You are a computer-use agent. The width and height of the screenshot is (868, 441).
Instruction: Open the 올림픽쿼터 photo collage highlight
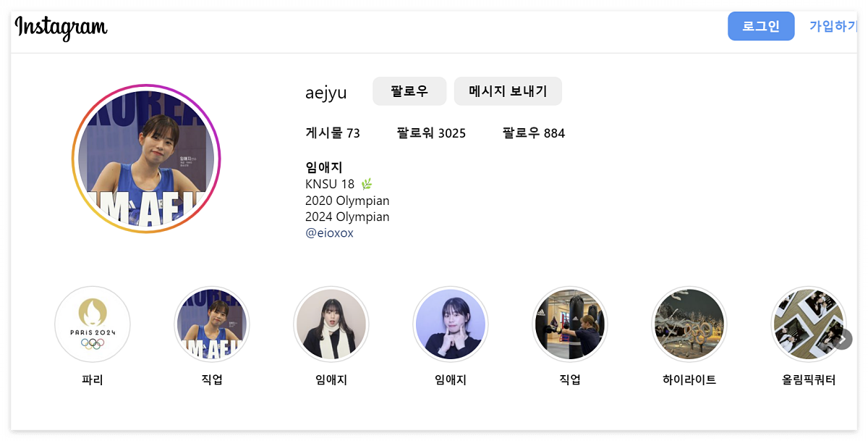tap(809, 324)
